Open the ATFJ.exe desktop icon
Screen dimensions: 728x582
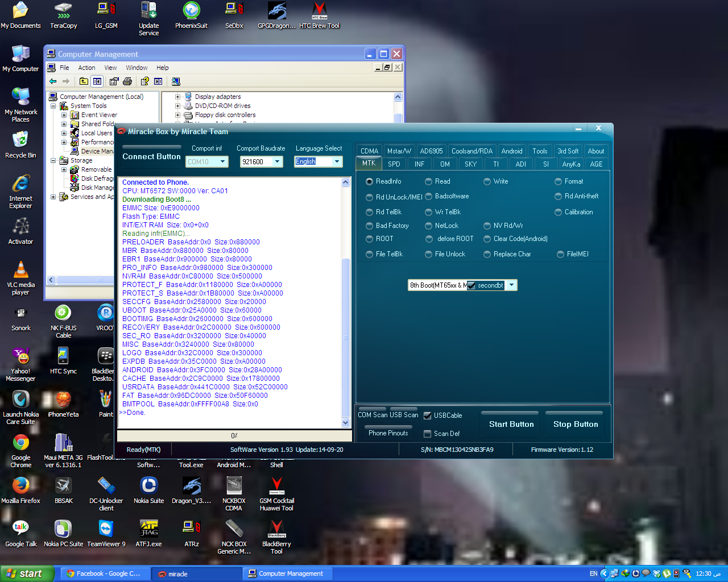pyautogui.click(x=148, y=534)
